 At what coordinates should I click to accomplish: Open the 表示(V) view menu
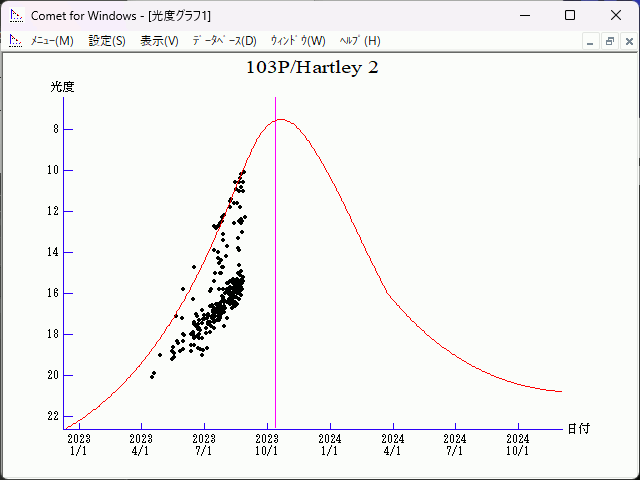point(159,41)
